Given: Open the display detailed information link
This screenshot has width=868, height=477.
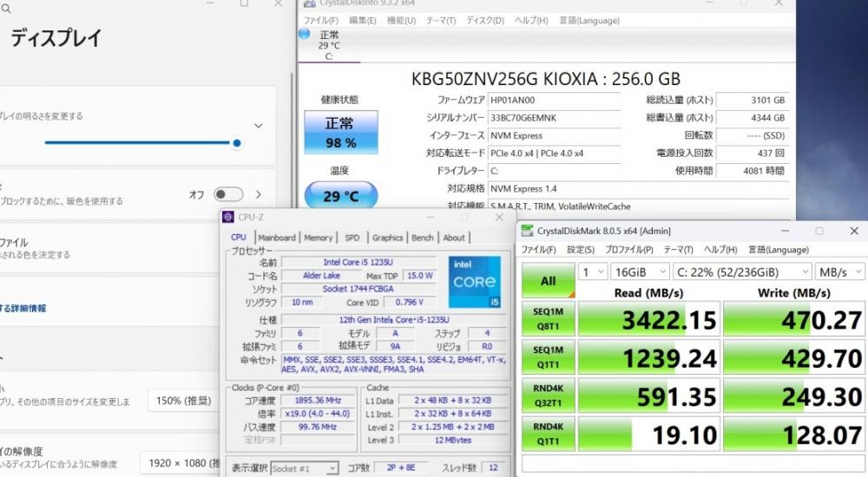Looking at the screenshot, I should pyautogui.click(x=23, y=309).
